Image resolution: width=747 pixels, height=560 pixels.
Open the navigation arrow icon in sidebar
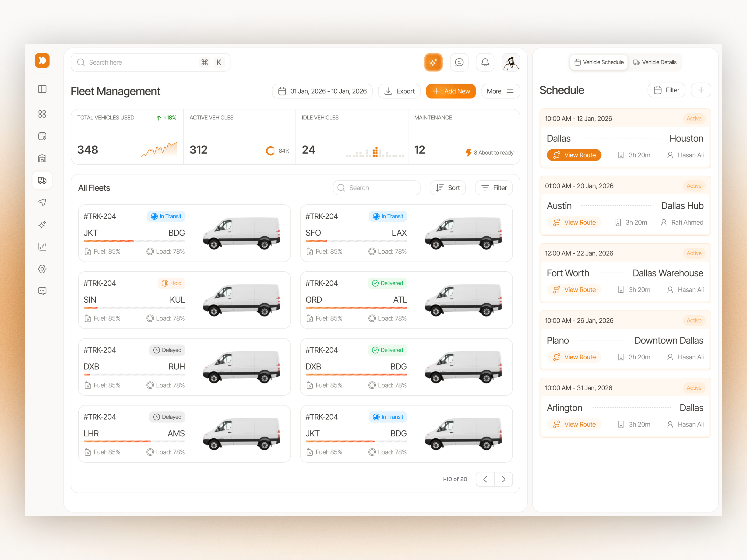coord(42,203)
